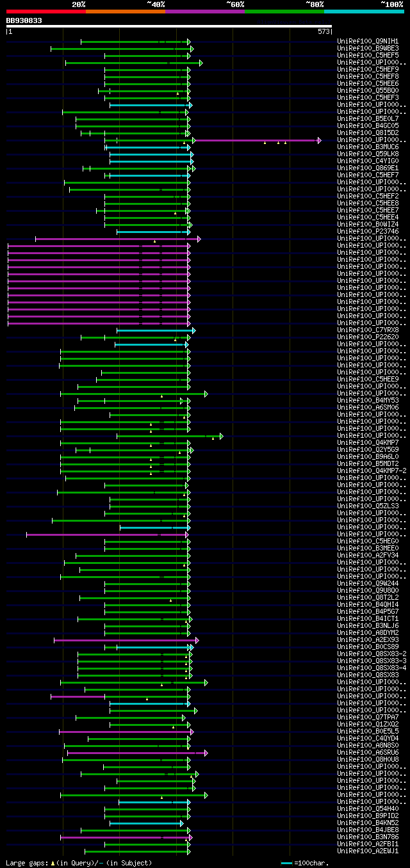Viewport: 410px width, 868px height.
Task: Open the UniRef100_B9WBE3 hit
Action: 366,49
